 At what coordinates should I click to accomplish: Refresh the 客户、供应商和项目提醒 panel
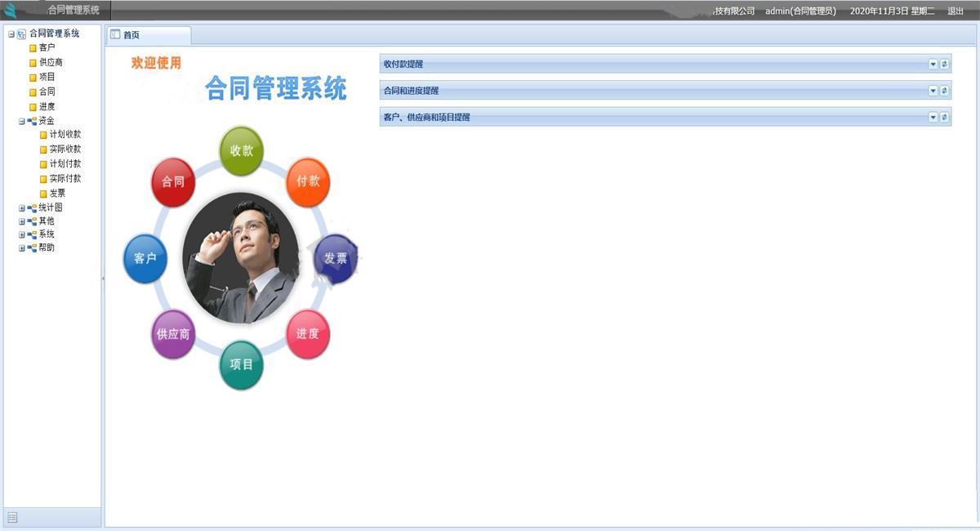coord(944,117)
